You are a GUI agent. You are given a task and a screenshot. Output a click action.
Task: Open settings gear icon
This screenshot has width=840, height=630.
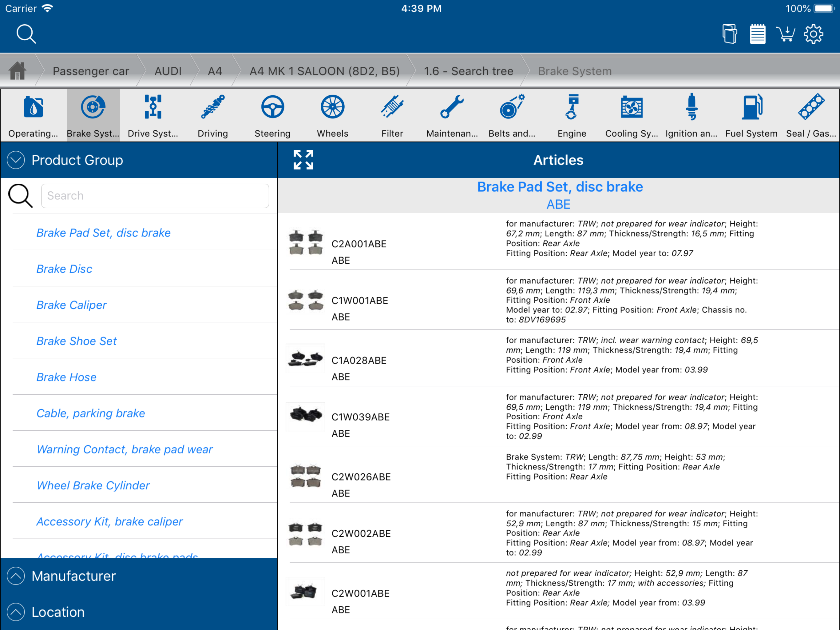click(813, 34)
